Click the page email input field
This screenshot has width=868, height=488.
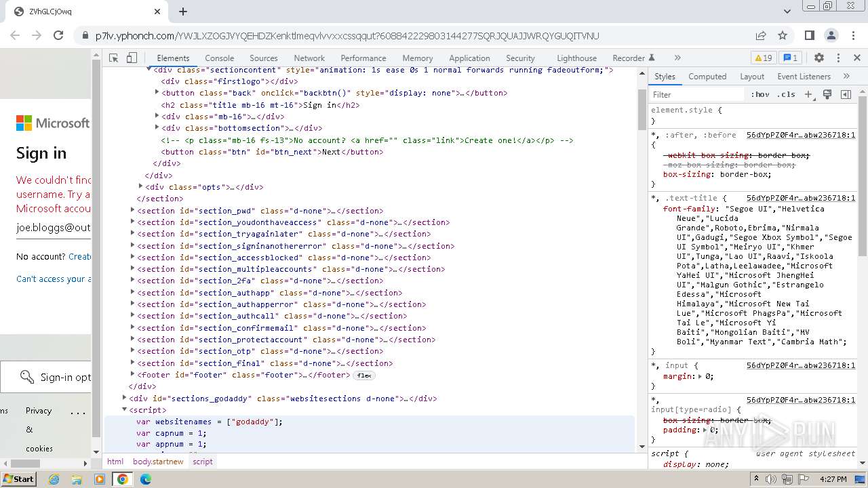click(x=54, y=228)
